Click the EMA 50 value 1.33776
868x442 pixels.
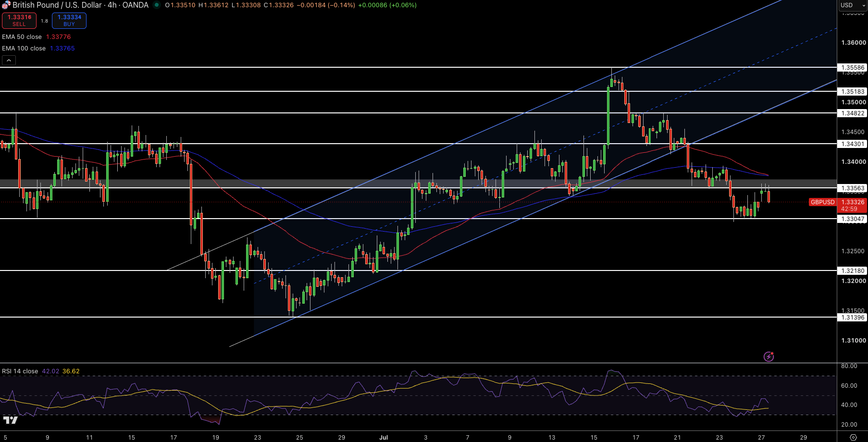click(x=58, y=37)
